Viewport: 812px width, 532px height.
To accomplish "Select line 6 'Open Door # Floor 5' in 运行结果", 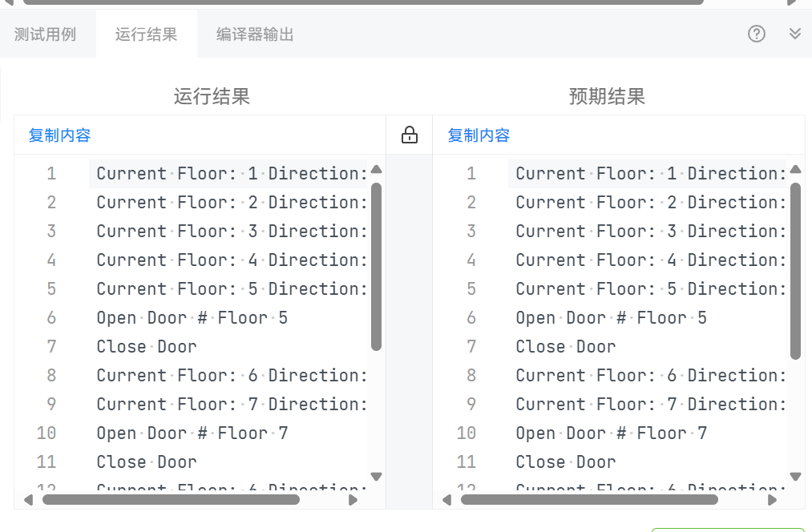I will tap(192, 318).
